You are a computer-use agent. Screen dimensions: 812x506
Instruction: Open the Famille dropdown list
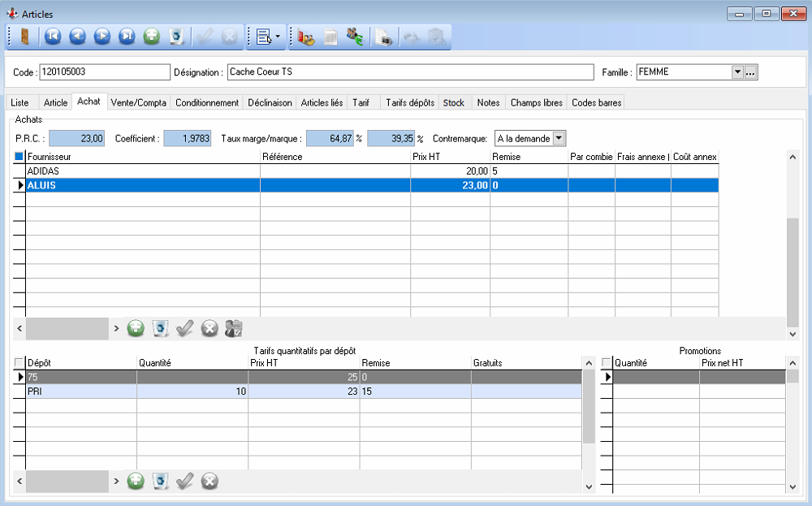pyautogui.click(x=737, y=72)
